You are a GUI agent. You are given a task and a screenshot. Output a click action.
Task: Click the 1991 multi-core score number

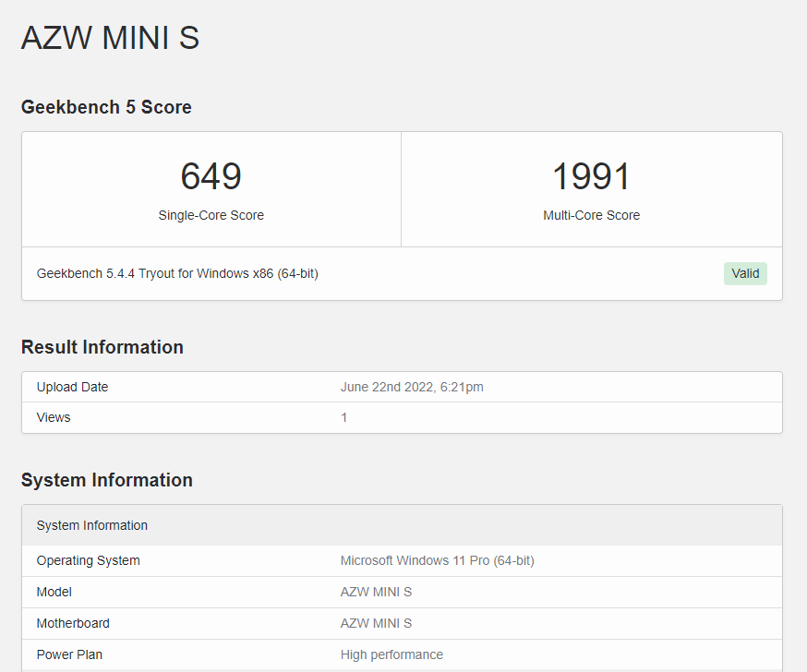pos(591,176)
